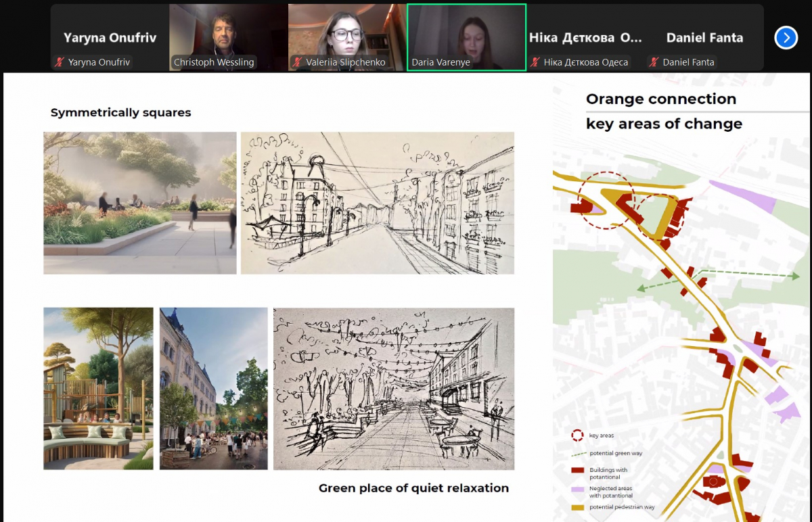Click Yaryna Onufriv's muted microphone icon
Viewport: 812px width, 522px height.
click(x=60, y=62)
